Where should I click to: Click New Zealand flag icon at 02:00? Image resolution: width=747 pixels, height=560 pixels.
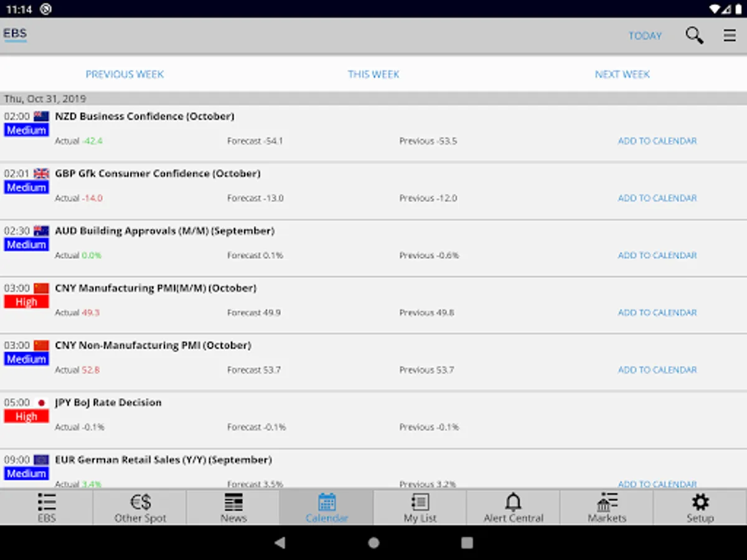click(41, 116)
